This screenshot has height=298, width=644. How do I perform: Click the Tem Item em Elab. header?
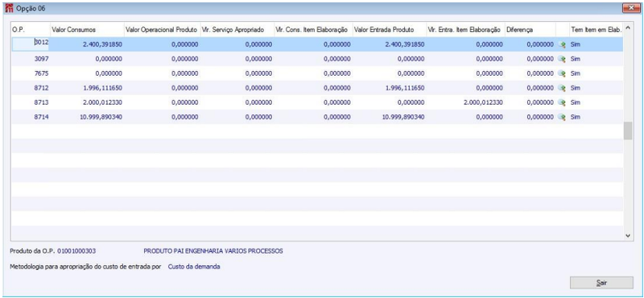click(596, 30)
